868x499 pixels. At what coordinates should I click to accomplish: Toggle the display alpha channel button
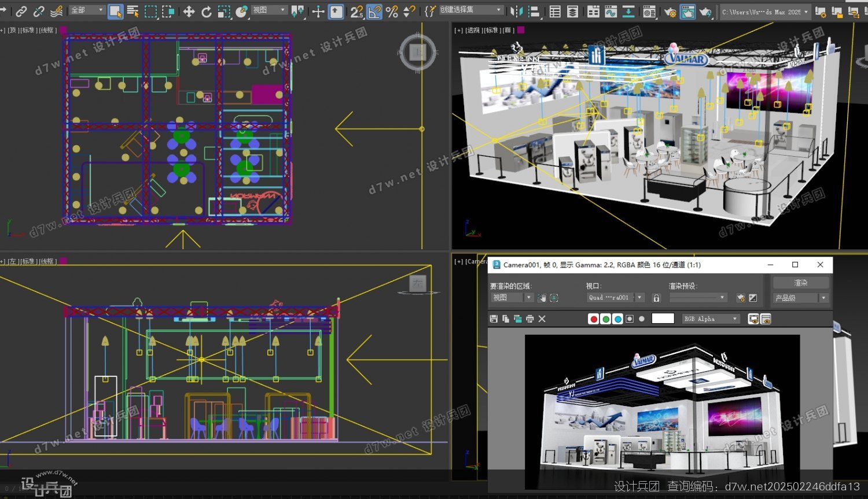click(630, 319)
